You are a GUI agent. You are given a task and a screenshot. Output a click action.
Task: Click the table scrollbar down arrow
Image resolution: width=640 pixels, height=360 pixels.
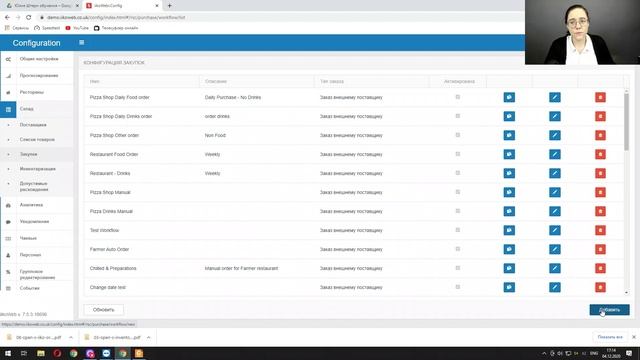pyautogui.click(x=626, y=293)
